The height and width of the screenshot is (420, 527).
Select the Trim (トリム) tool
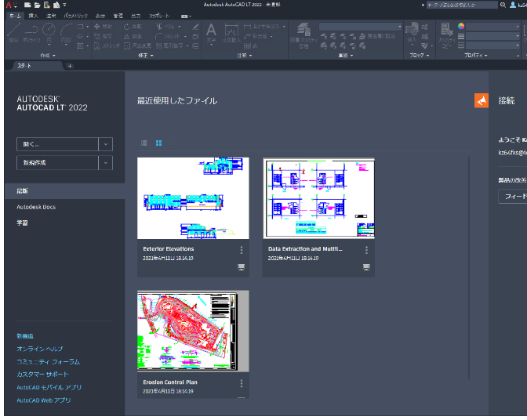click(x=165, y=26)
